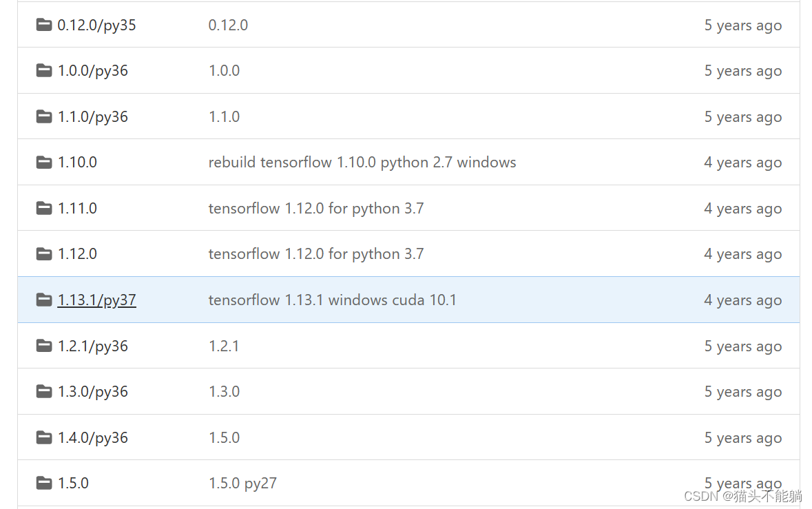Click '5 years ago' in 0.12.0/py35 row
Viewport: 812px width, 509px height.
point(742,25)
